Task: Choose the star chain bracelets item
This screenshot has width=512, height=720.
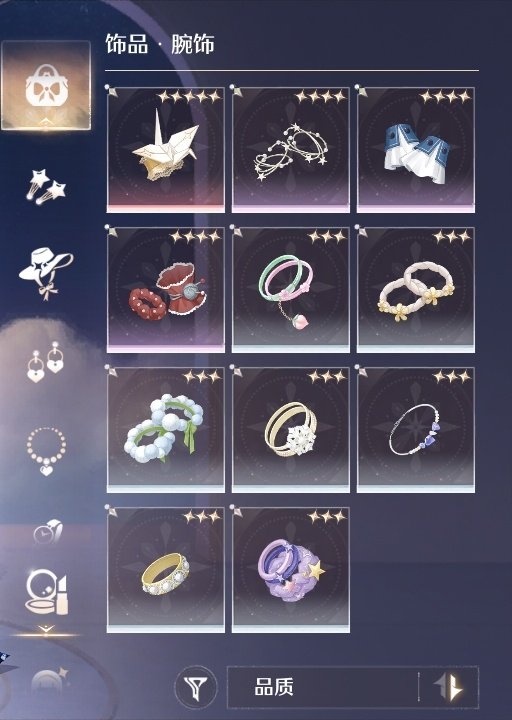Action: pos(291,150)
